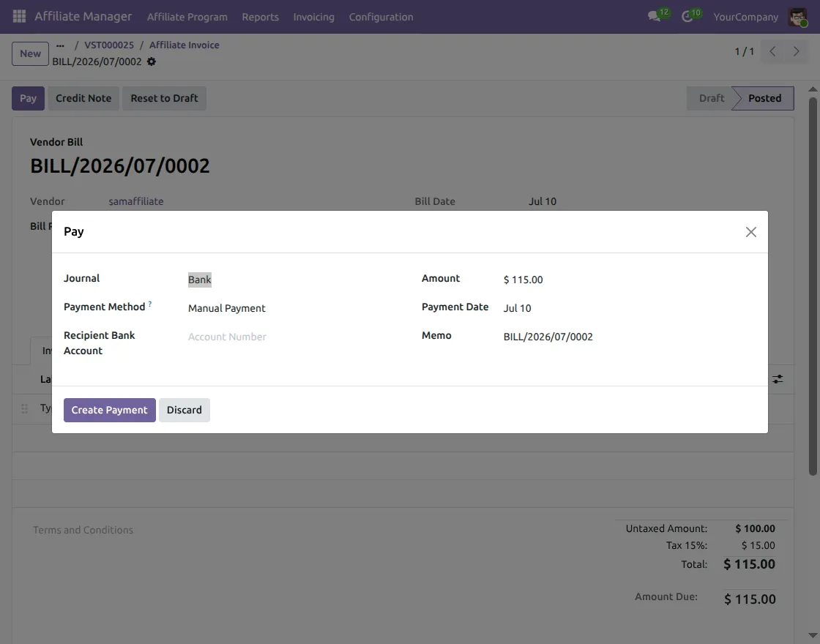The width and height of the screenshot is (820, 644).
Task: Click the Total $ 115.00 value
Action: pos(749,564)
